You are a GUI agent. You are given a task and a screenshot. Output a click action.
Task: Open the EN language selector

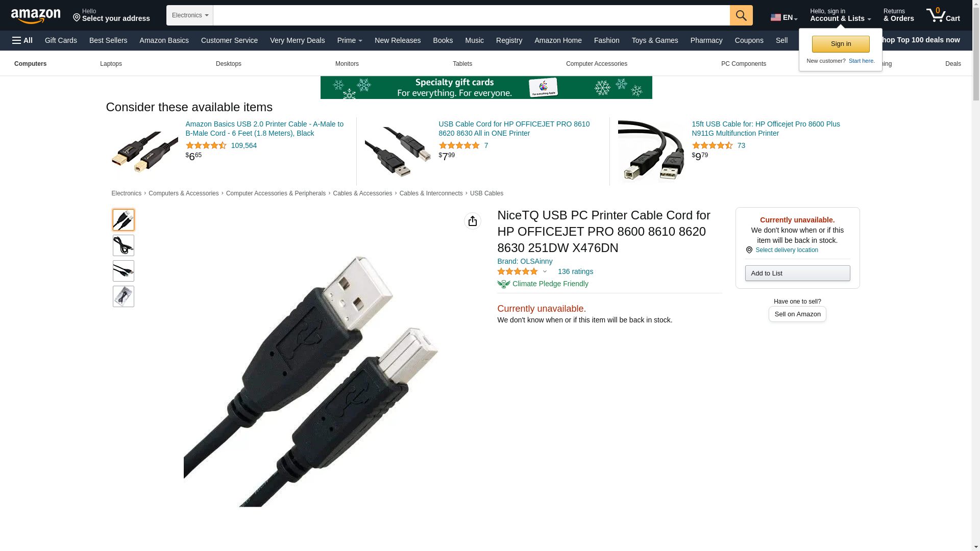[784, 17]
